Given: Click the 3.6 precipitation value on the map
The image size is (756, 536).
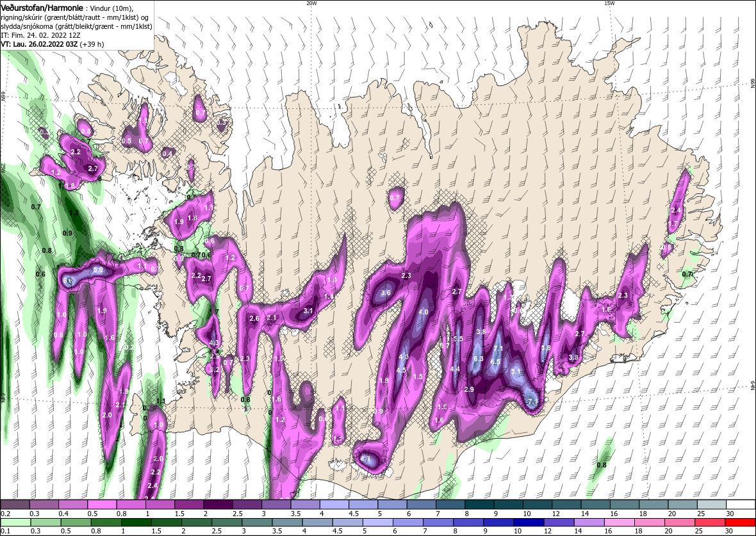Looking at the screenshot, I should point(386,293).
